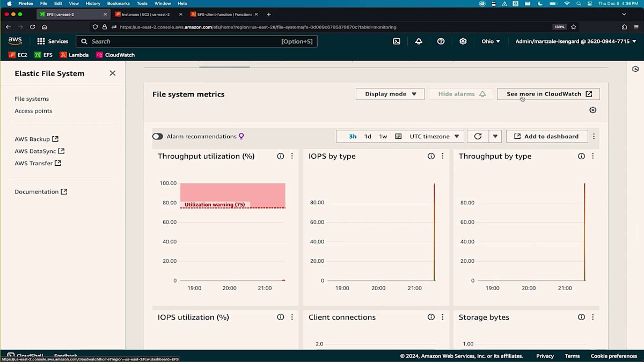
Task: Open the Admin account menu dropdown
Action: click(576, 41)
